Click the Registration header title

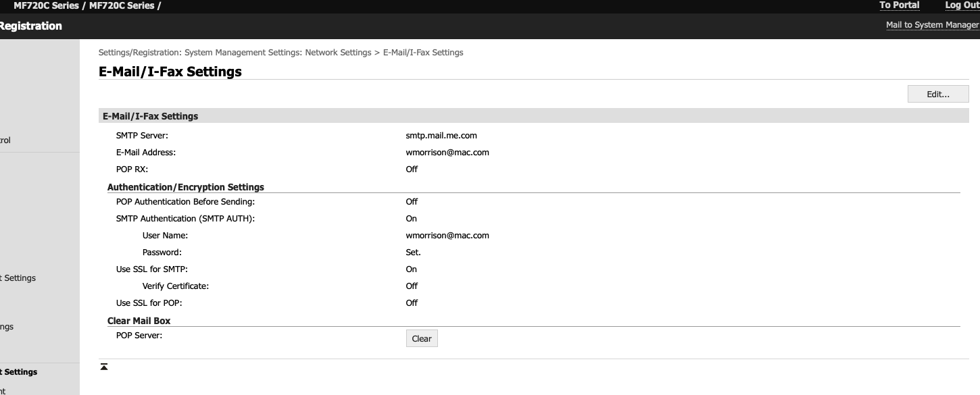coord(30,26)
